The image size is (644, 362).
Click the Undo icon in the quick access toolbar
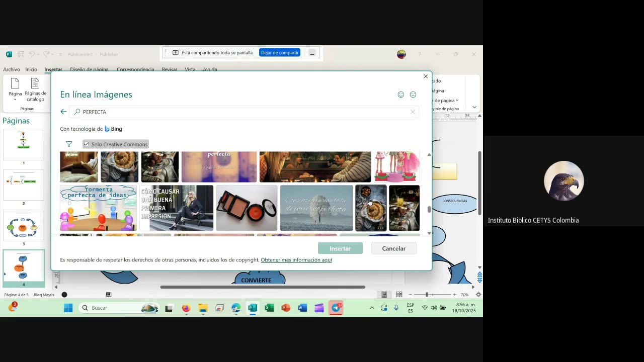[32, 54]
